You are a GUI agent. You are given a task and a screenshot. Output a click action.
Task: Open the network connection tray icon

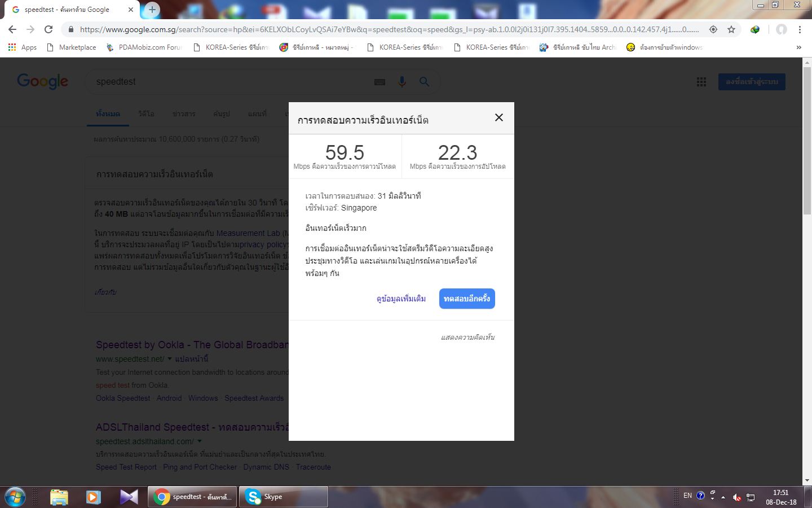(x=751, y=497)
